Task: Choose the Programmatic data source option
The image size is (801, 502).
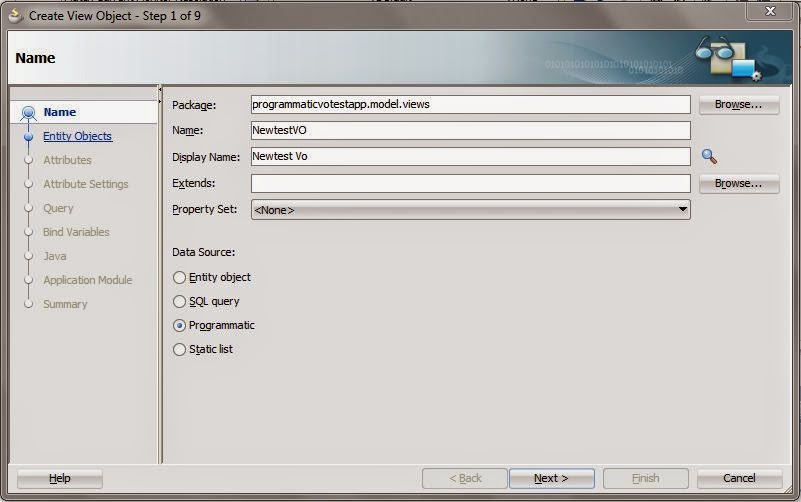Action: click(179, 325)
